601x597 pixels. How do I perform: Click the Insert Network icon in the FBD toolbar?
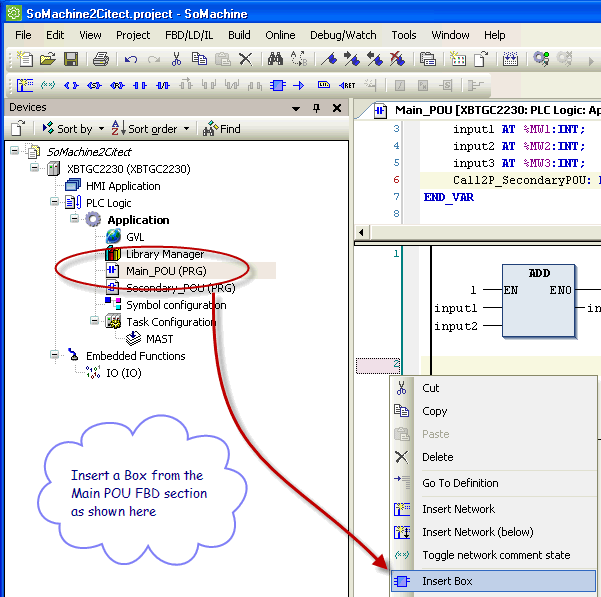click(x=25, y=85)
